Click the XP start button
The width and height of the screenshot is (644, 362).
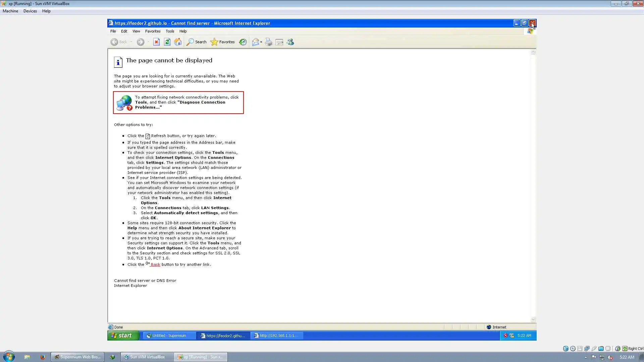(122, 336)
